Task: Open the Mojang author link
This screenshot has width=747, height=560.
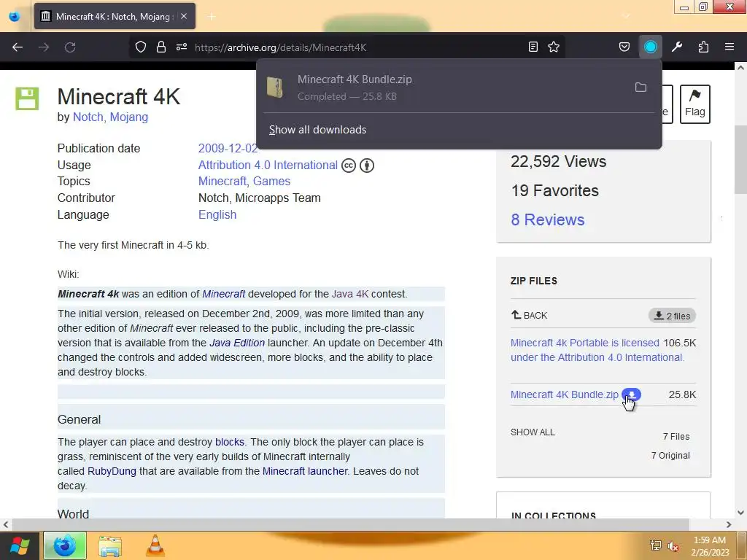Action: (x=128, y=117)
